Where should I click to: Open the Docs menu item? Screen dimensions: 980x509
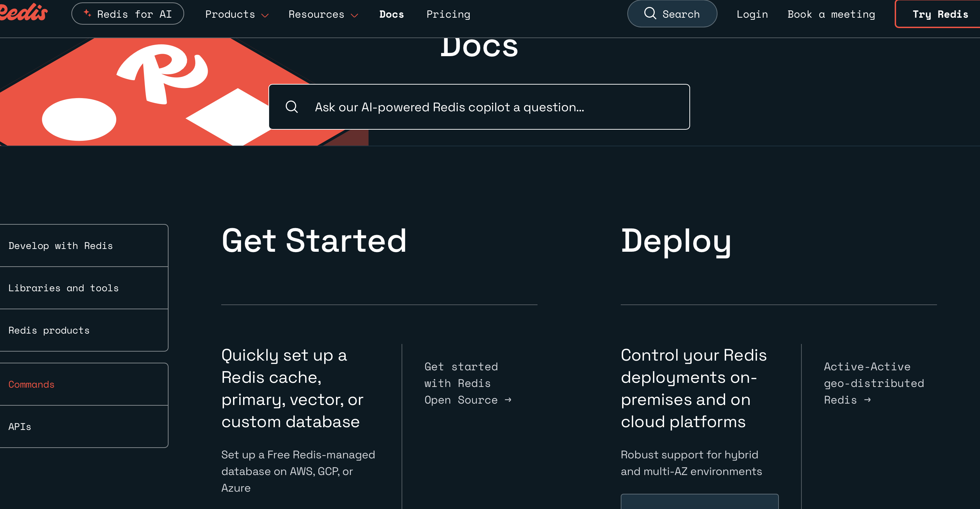click(x=392, y=15)
